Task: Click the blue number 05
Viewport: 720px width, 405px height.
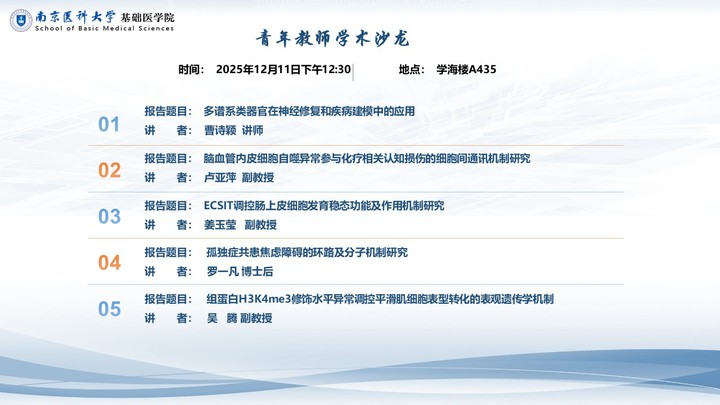Action: coord(109,309)
